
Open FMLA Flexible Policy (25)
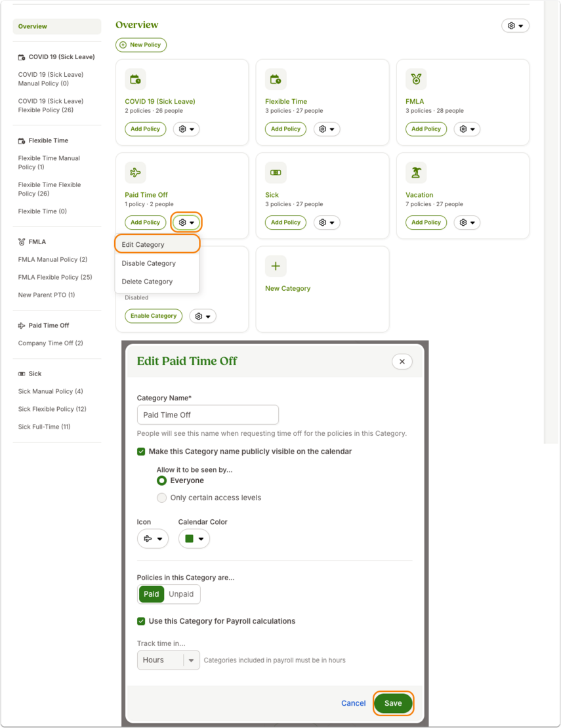pyautogui.click(x=54, y=277)
